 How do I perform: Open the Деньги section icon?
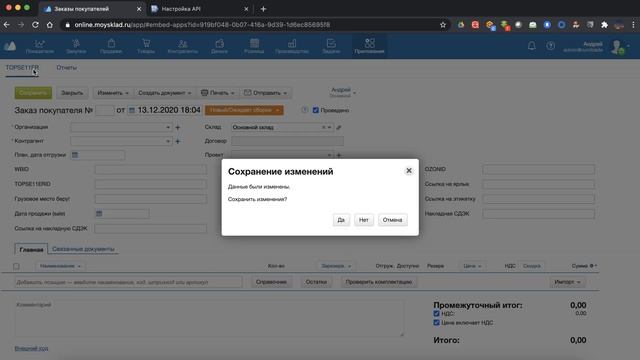coord(220,43)
